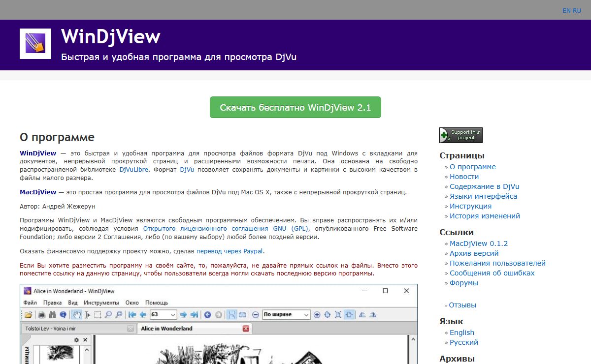This screenshot has width=591, height=364.
Task: Click the actual size zoom icon
Action: pos(338,315)
